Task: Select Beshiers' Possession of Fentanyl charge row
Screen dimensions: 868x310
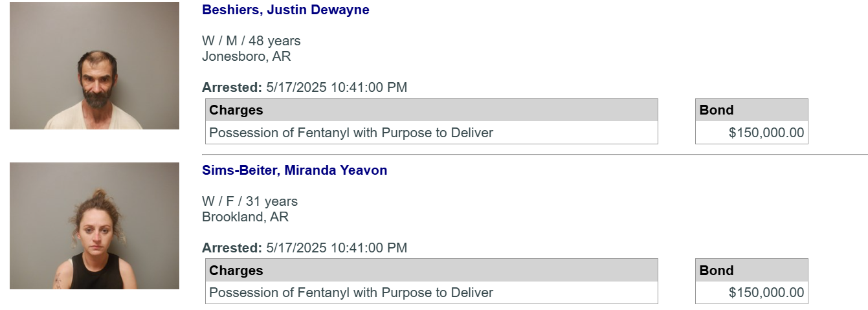Action: [x=432, y=133]
